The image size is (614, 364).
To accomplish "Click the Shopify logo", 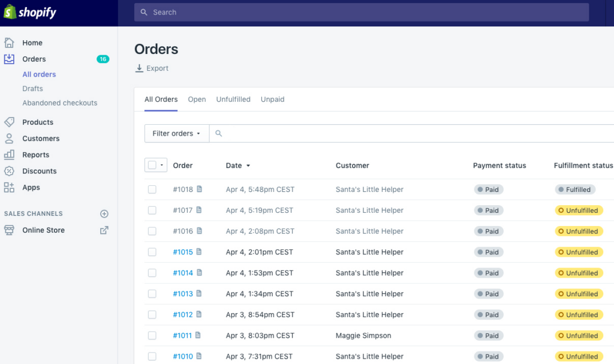I will coord(30,12).
